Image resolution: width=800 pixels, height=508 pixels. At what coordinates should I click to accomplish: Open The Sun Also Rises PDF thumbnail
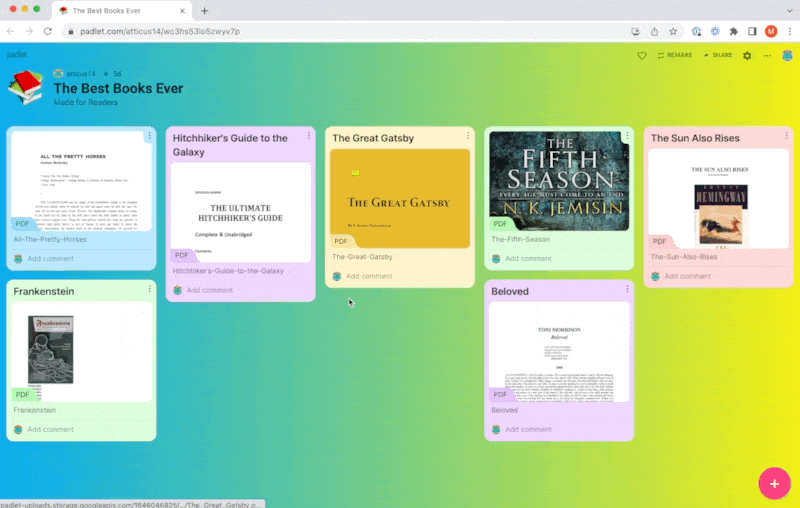[x=718, y=198]
